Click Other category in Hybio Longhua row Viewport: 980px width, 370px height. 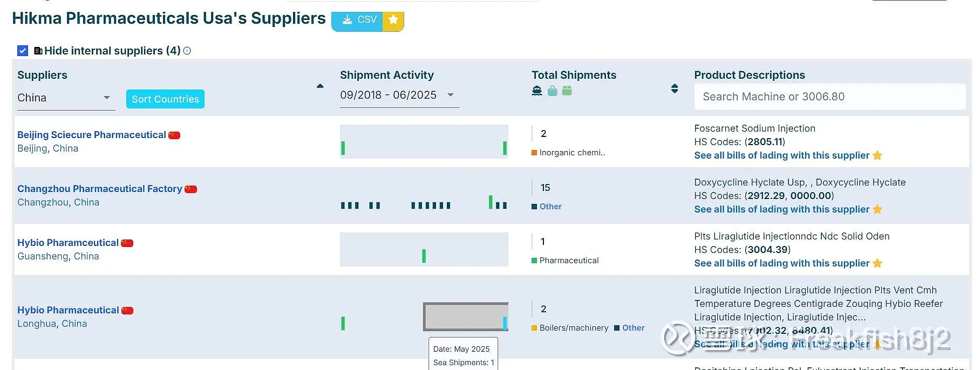pos(633,328)
